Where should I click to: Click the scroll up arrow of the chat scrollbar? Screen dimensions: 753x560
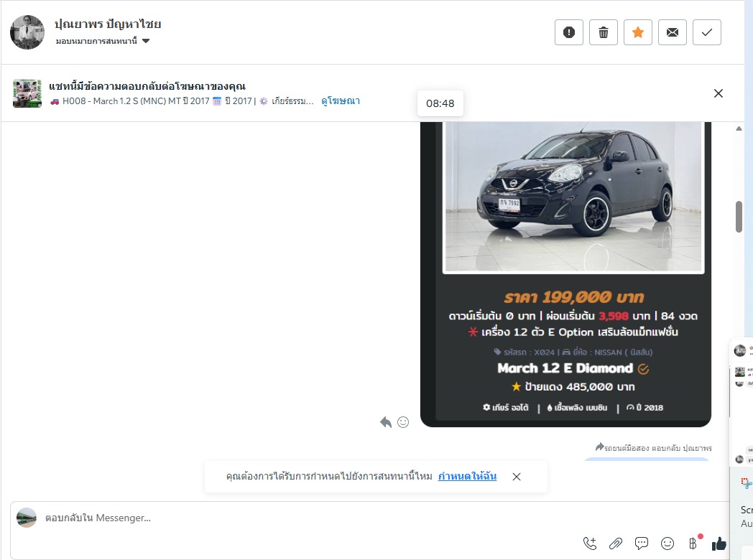click(x=739, y=129)
